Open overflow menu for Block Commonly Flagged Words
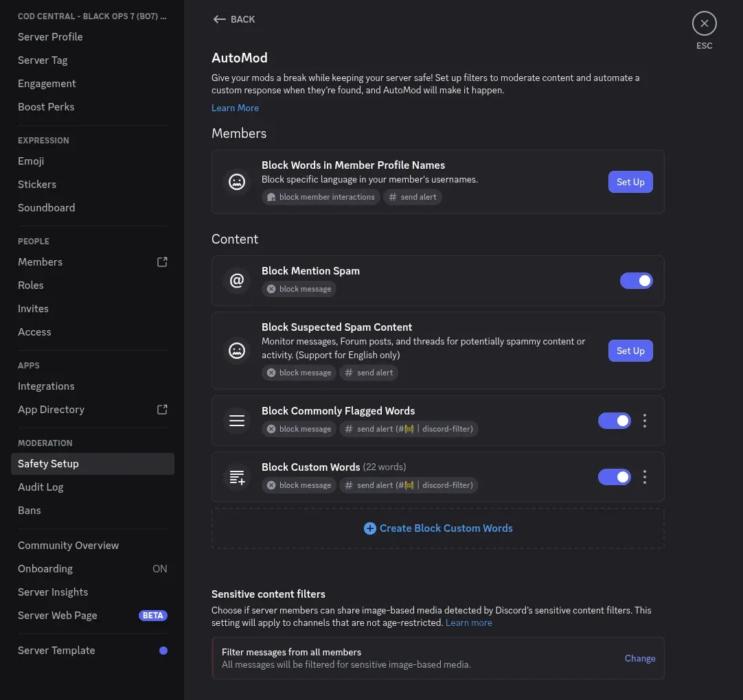Viewport: 743px width, 700px height. [x=644, y=421]
